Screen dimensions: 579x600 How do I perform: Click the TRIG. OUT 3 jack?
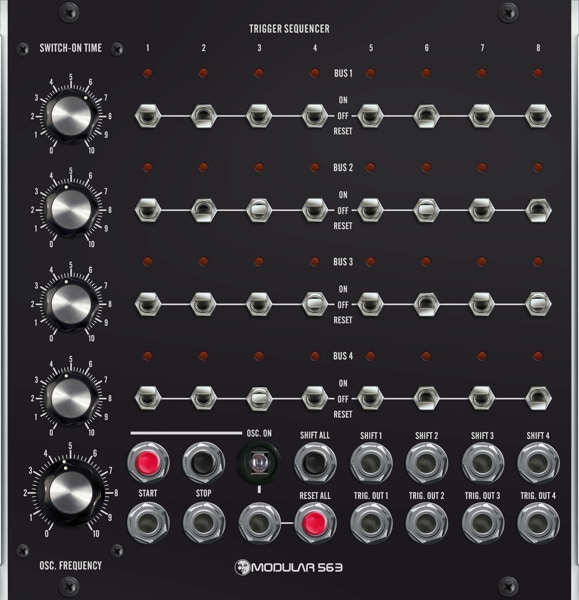482,523
